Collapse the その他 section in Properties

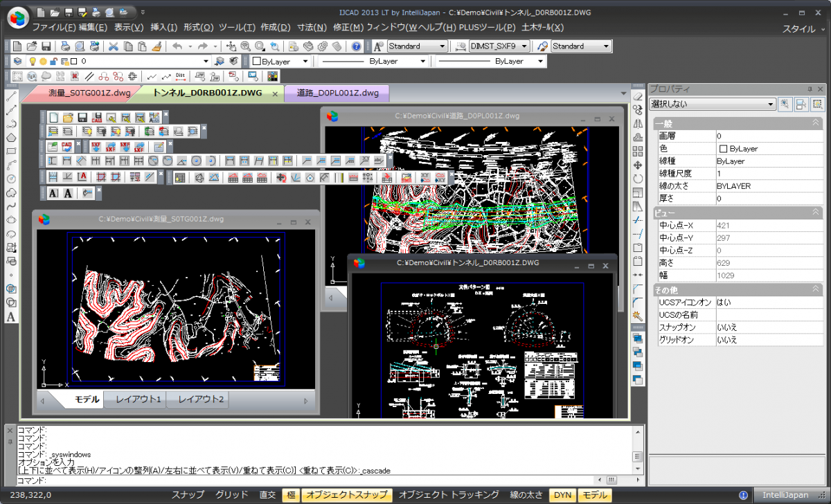tap(816, 289)
